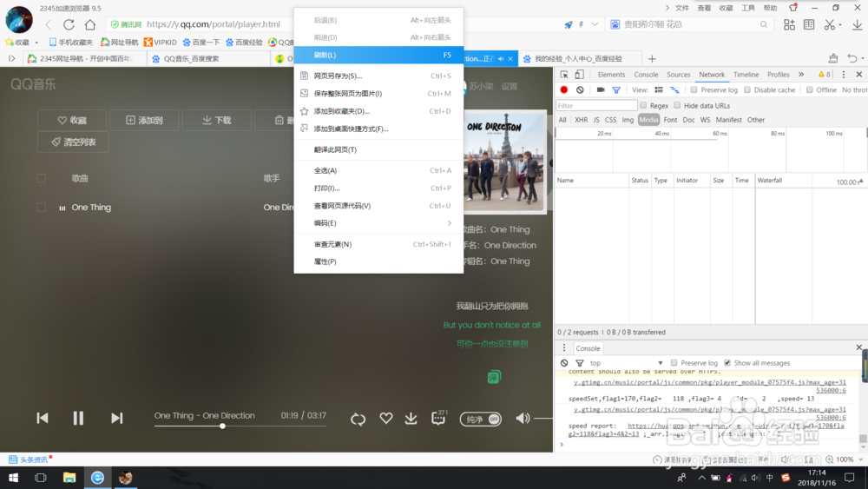Like the current song with heart icon
This screenshot has height=489, width=868.
386,418
